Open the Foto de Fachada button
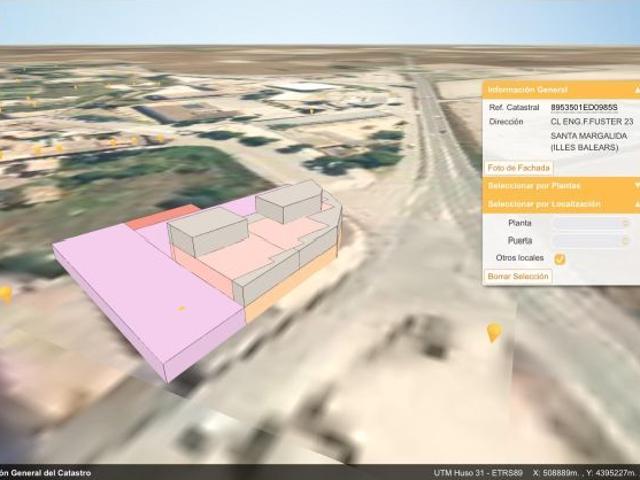The height and width of the screenshot is (480, 640). tap(518, 168)
